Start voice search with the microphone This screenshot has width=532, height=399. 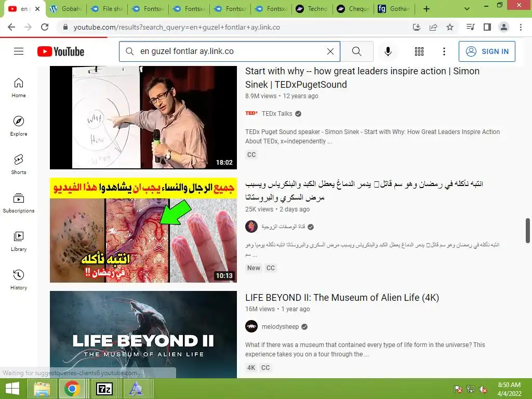coord(388,51)
